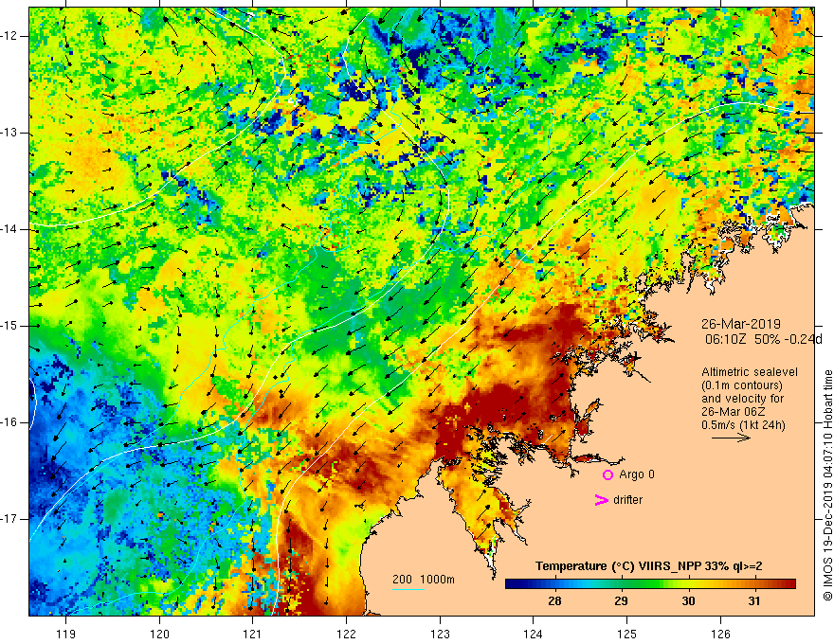Click the latitude axis label -12
The image size is (834, 644).
pyautogui.click(x=9, y=36)
